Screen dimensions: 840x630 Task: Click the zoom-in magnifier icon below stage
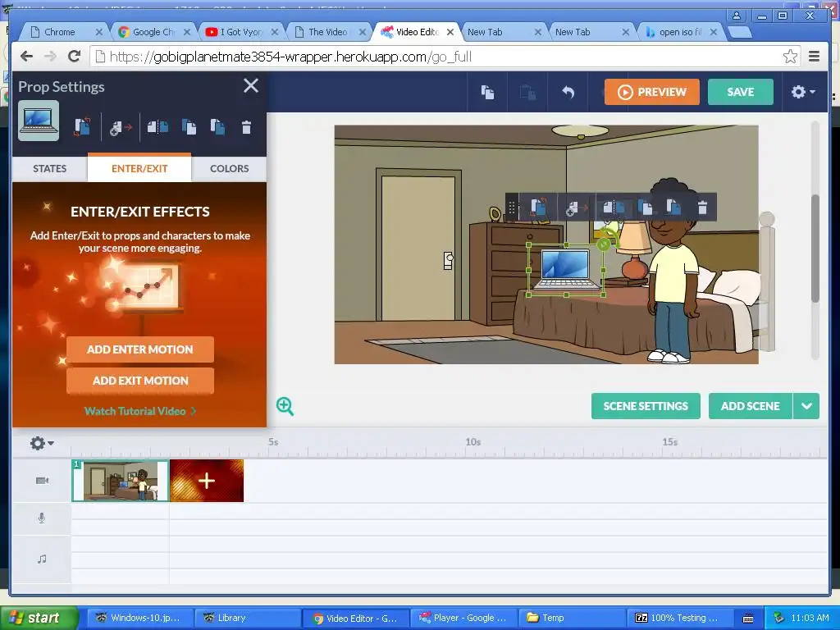pos(285,407)
